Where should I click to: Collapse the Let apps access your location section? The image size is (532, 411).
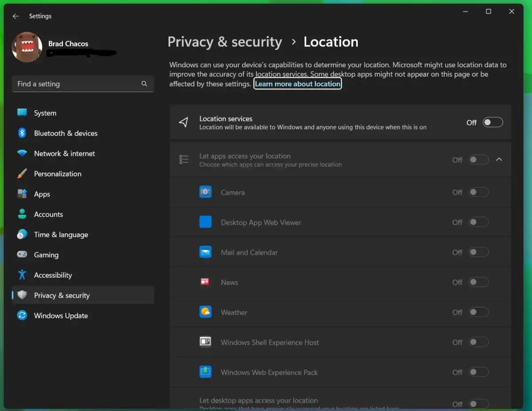pos(499,159)
